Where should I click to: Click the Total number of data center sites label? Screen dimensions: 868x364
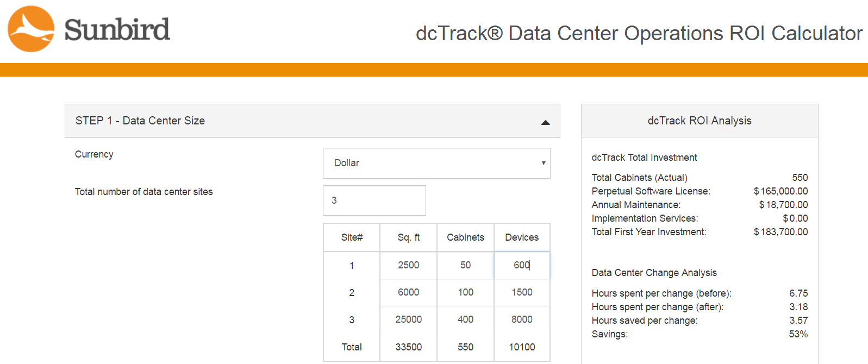click(x=143, y=192)
